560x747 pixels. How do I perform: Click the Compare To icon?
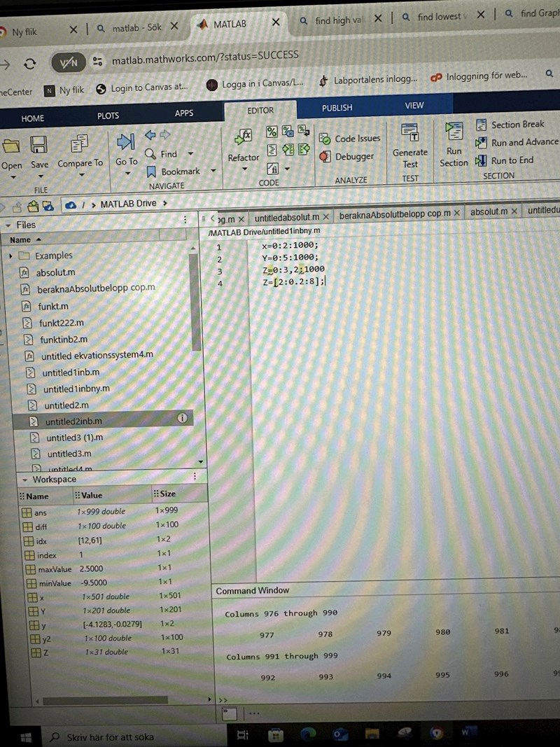coord(80,144)
